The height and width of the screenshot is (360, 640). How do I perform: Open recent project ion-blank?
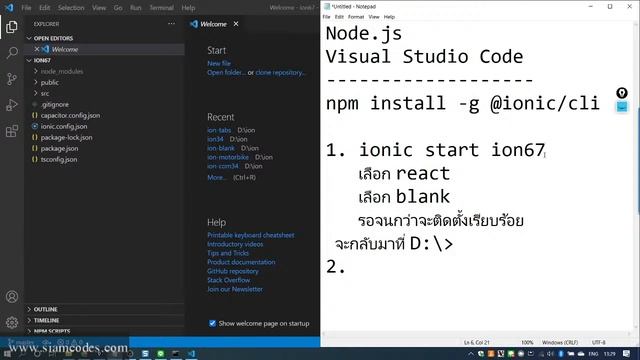point(221,148)
